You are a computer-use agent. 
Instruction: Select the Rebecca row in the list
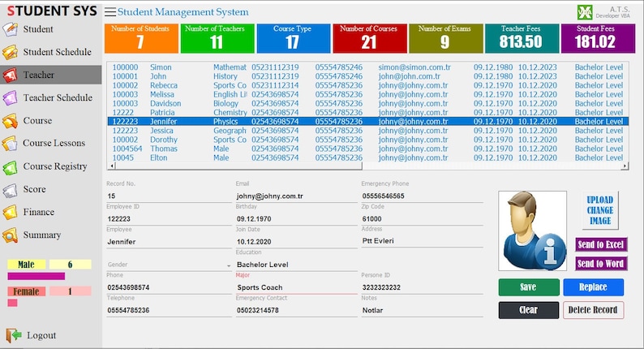(x=367, y=85)
